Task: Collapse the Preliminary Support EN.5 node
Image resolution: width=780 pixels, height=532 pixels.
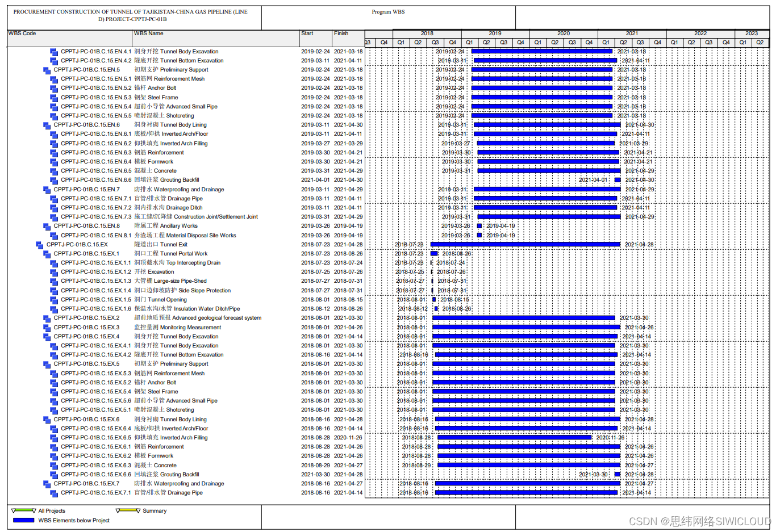Action: click(x=47, y=70)
